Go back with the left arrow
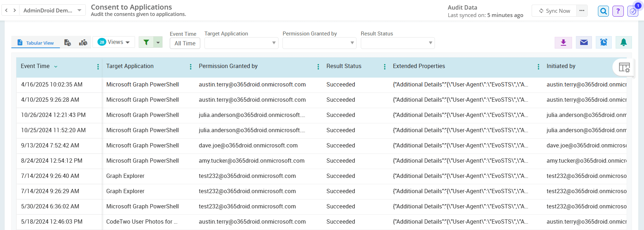Viewport: 644px width, 230px height. (6, 10)
